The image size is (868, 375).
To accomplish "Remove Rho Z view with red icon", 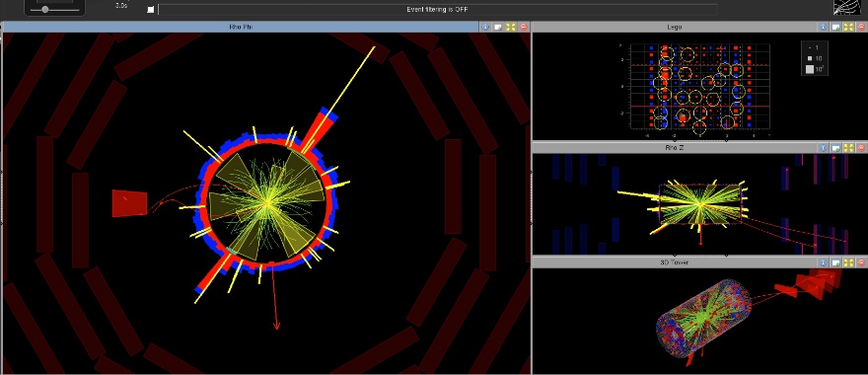I will click(861, 148).
